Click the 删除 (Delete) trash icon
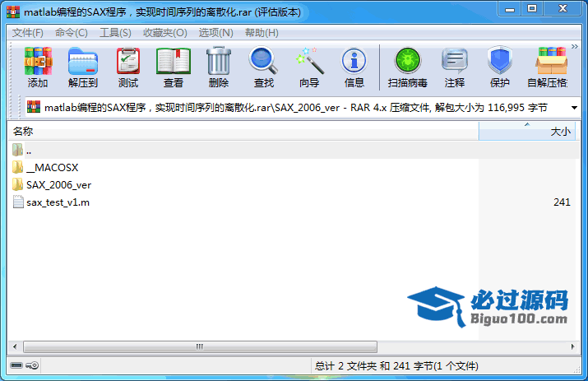588x381 pixels. click(219, 61)
